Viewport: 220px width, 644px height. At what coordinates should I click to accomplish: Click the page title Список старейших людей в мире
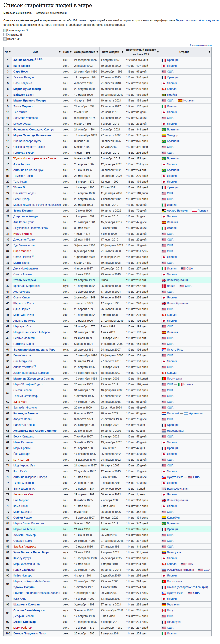click(x=48, y=5)
